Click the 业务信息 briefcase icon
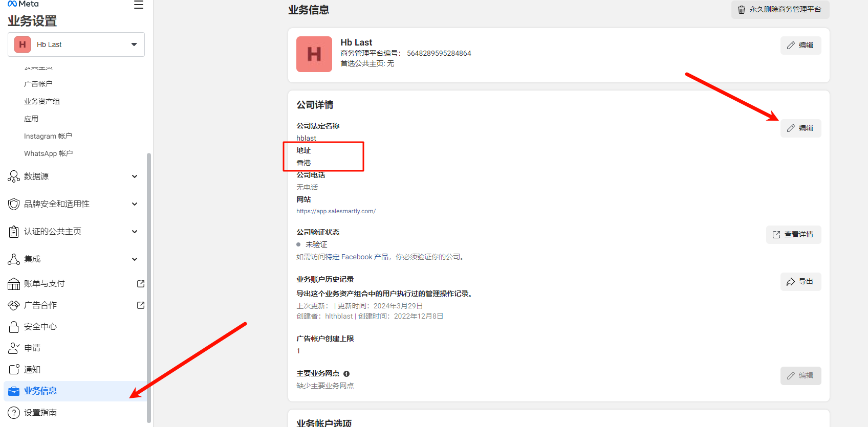The image size is (868, 427). 14,391
